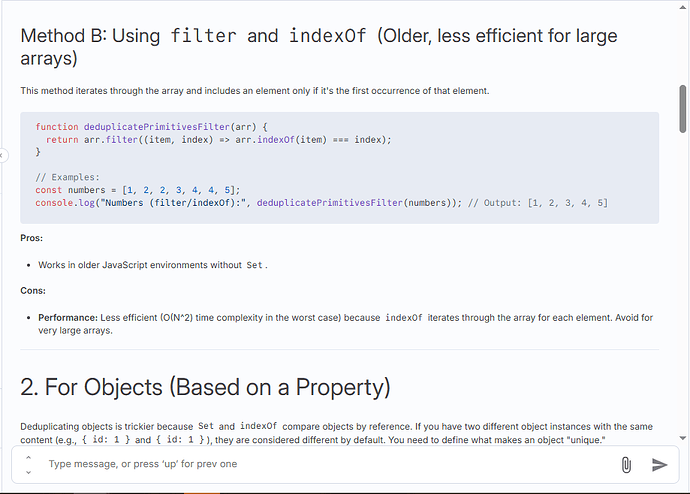The image size is (690, 494).
Task: Click the bold 'Performance:' text
Action: point(68,318)
